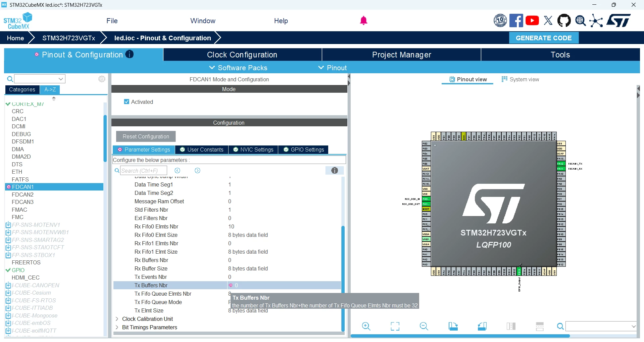Screen dimensions: 644x342
Task: Open the User Constants tab
Action: pos(202,149)
